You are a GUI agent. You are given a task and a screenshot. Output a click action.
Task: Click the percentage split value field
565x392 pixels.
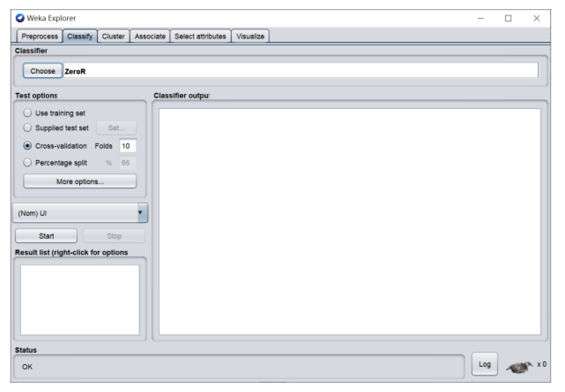(128, 163)
